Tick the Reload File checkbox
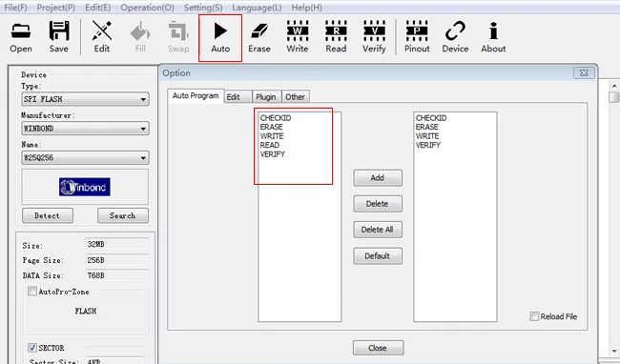The width and height of the screenshot is (620, 364). (534, 316)
